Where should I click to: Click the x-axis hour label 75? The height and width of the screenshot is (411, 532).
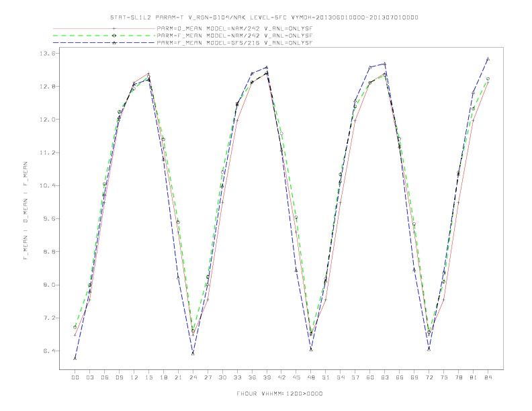(x=444, y=377)
